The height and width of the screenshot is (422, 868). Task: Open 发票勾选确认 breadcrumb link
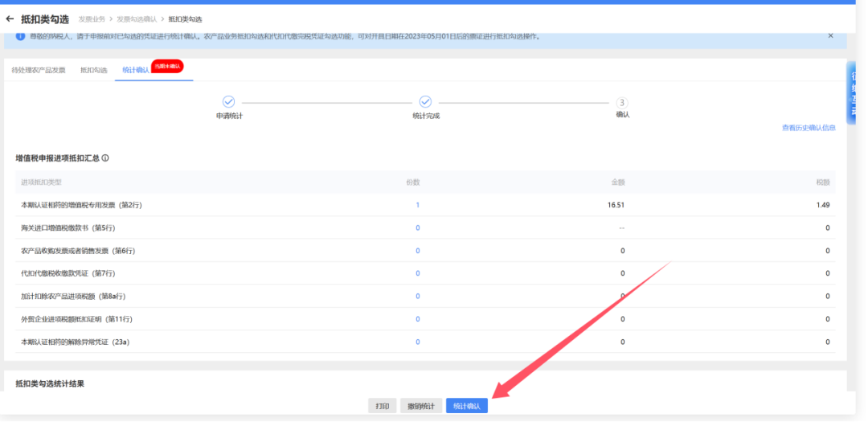(137, 19)
